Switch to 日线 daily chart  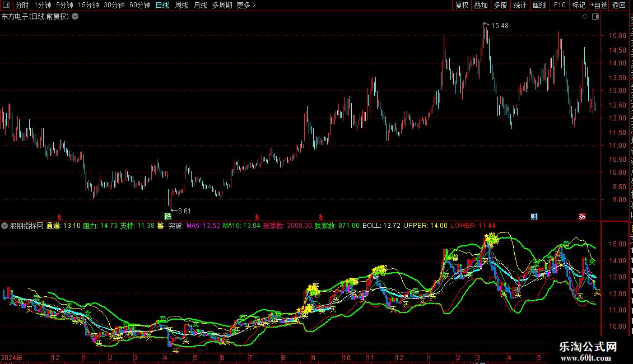[x=162, y=5]
